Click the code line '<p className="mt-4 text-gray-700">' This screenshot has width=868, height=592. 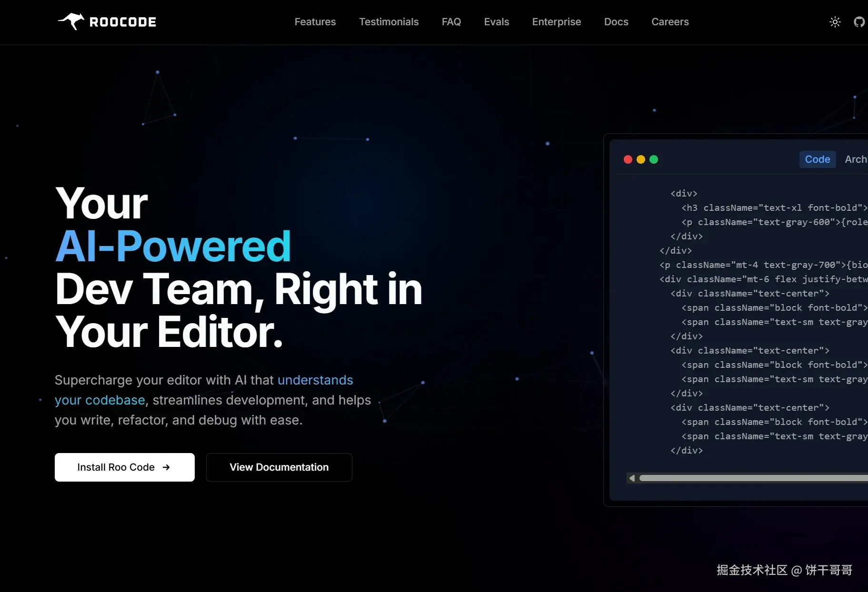(763, 265)
